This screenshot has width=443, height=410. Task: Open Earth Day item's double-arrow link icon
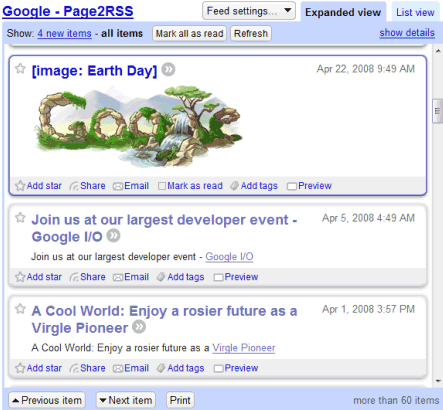[x=168, y=70]
